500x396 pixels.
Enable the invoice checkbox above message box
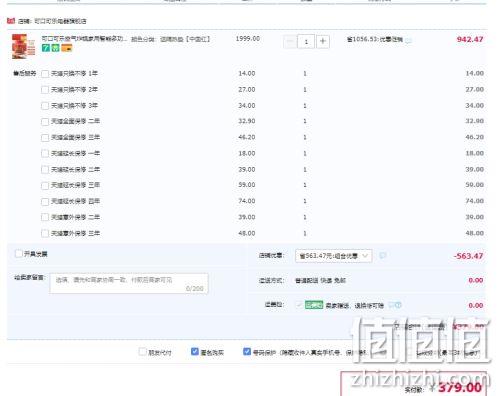pos(19,254)
